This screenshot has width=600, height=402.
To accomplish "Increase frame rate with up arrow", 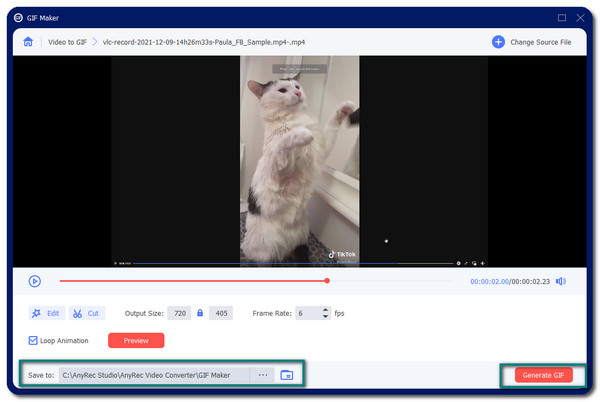I will (x=325, y=310).
